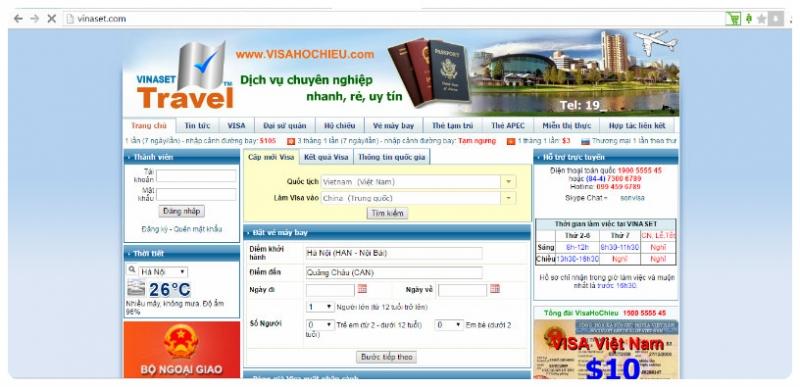Screen dimensions: 800x387
Task: Open the Hợp tác liên kết menu tab
Action: point(637,125)
